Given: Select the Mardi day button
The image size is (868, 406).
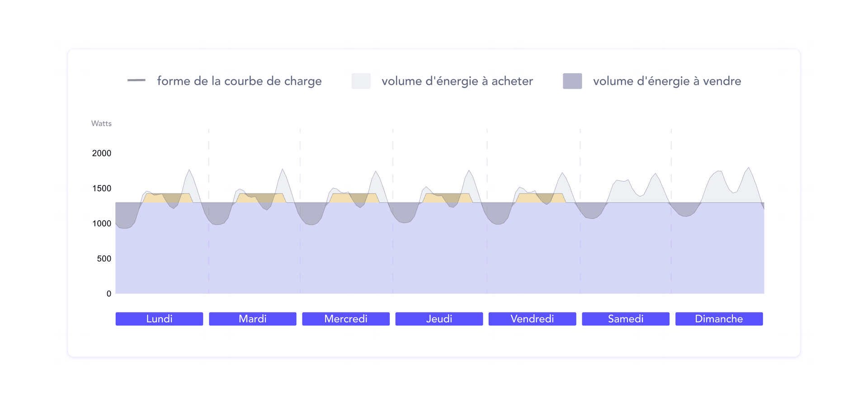Looking at the screenshot, I should 252,319.
